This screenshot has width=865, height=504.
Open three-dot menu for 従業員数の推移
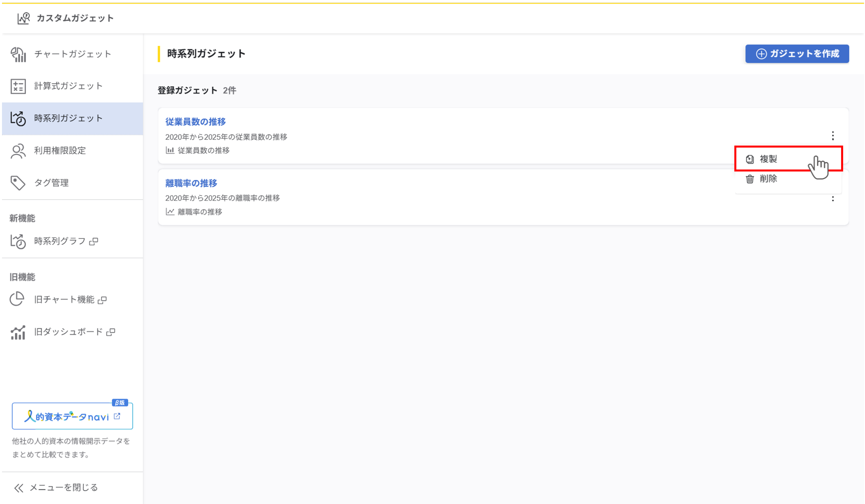point(833,136)
